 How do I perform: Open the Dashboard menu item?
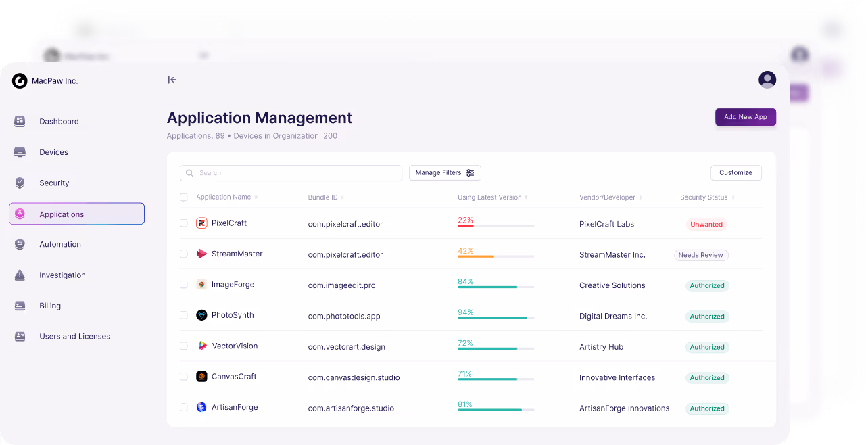tap(59, 122)
